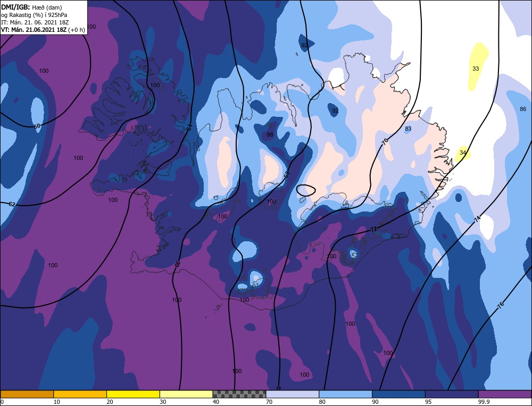Click the '86' humidity value label
Viewport: 532px width, 406px height.
pyautogui.click(x=523, y=109)
